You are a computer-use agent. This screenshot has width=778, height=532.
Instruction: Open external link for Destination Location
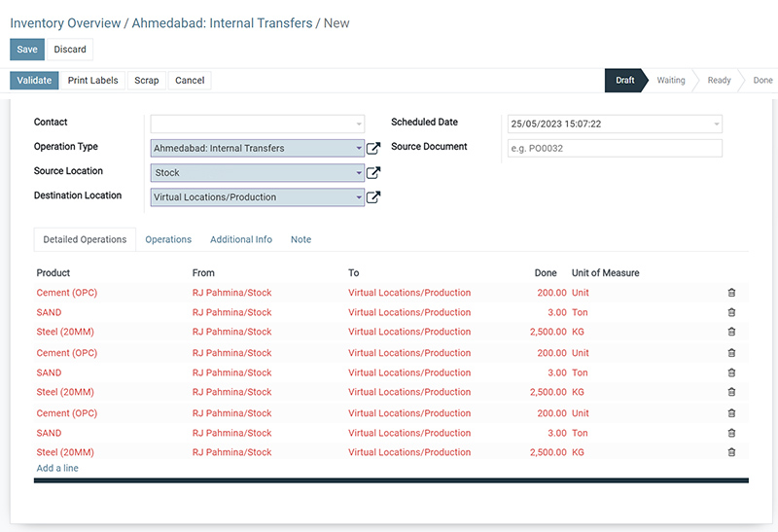[x=373, y=197]
